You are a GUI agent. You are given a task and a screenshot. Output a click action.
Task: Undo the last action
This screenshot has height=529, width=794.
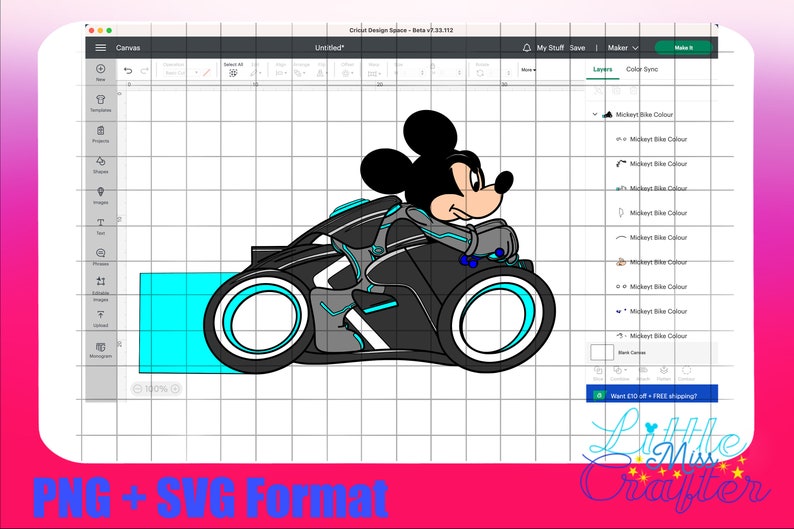pos(128,71)
